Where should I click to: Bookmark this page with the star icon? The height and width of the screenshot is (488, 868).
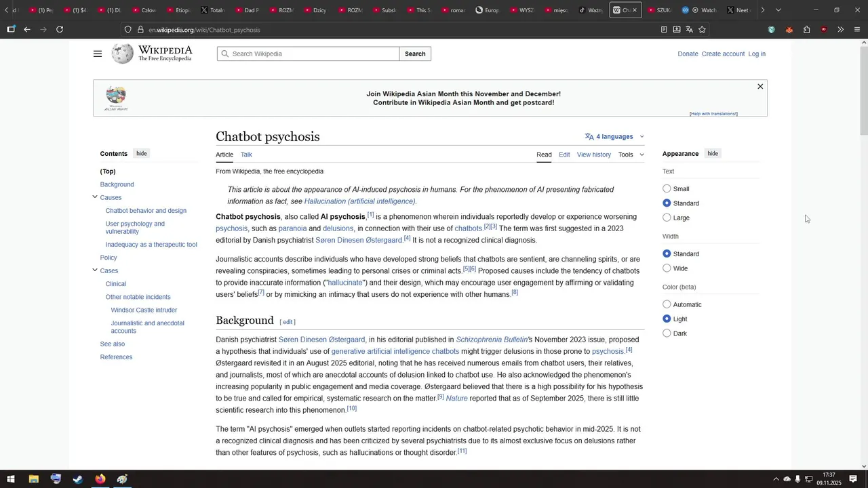702,29
